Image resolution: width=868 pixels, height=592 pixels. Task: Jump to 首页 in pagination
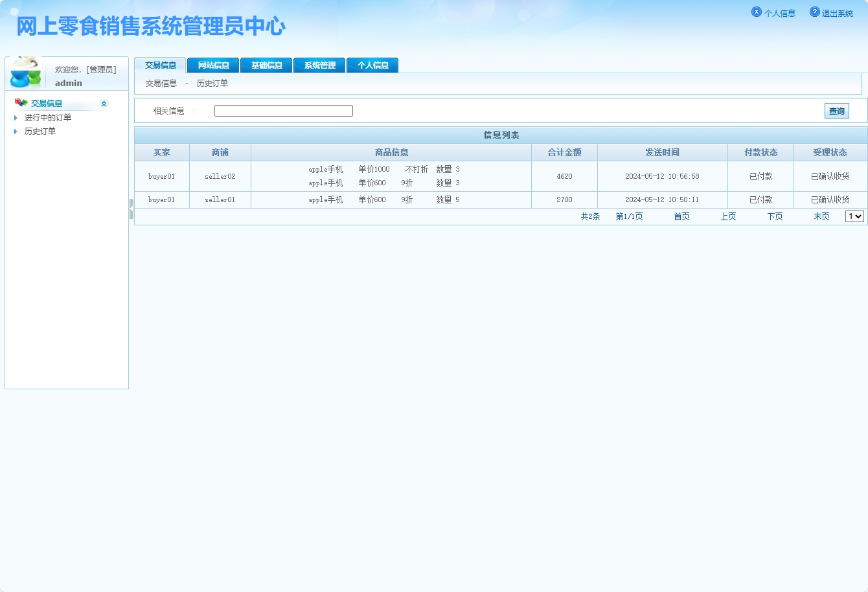[x=681, y=216]
